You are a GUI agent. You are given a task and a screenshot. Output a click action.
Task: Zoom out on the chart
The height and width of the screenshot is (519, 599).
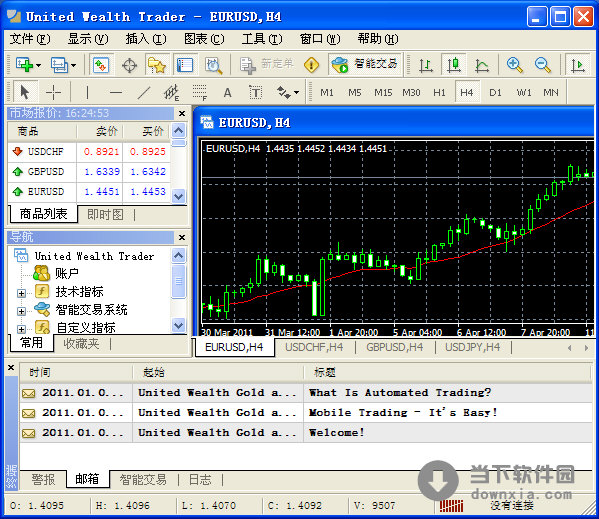tap(542, 65)
